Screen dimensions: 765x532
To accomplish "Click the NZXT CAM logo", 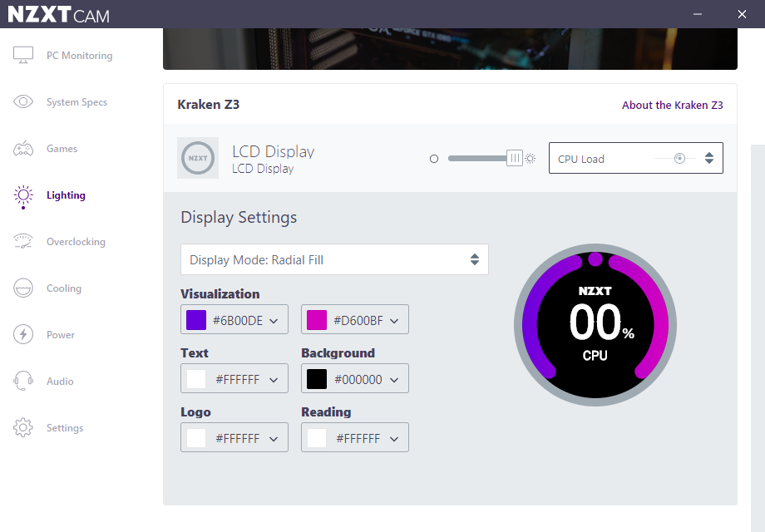I will click(59, 15).
